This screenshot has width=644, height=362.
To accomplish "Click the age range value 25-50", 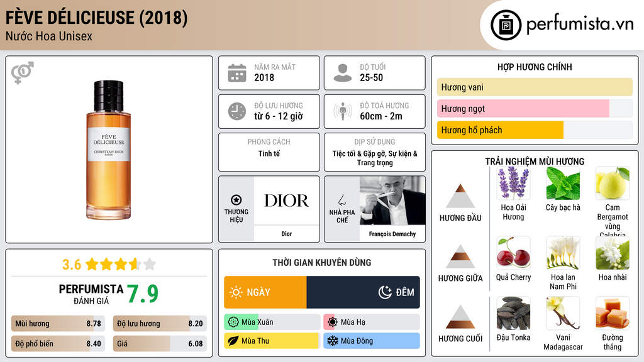I will [371, 77].
